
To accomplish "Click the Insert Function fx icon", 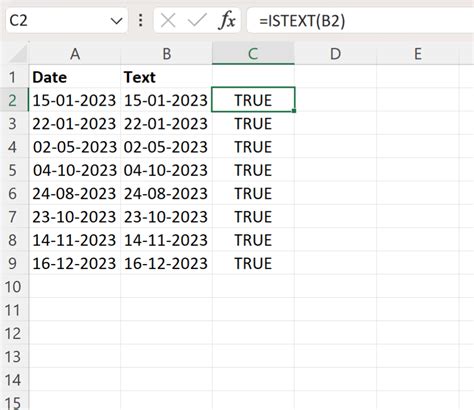I will point(227,21).
